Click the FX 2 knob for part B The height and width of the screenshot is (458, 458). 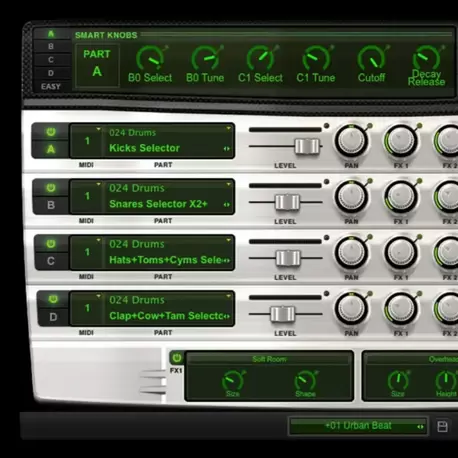pos(447,197)
